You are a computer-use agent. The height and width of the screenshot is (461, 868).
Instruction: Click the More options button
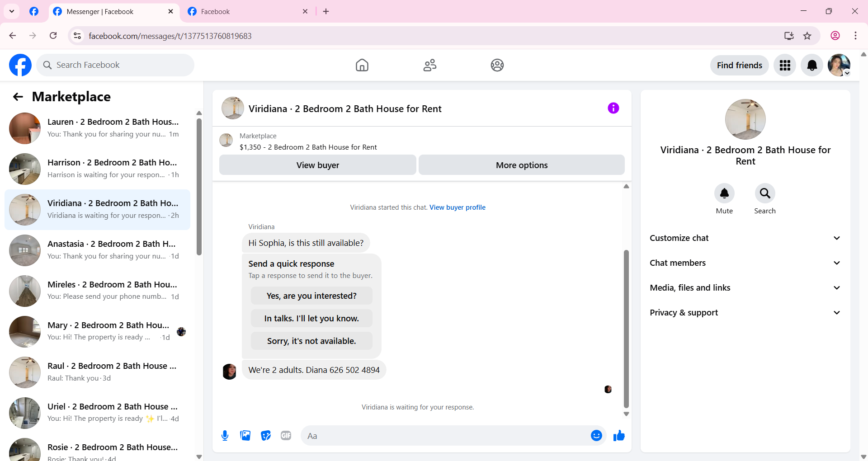pos(522,165)
